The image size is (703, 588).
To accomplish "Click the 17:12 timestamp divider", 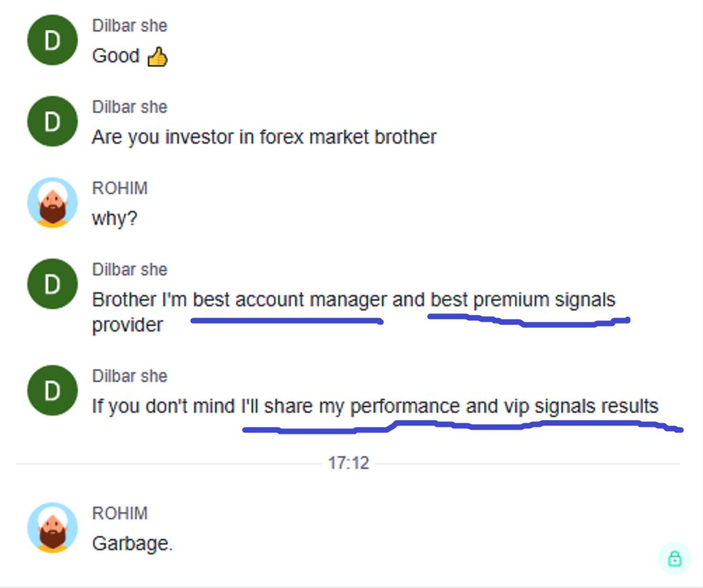I will pyautogui.click(x=348, y=463).
